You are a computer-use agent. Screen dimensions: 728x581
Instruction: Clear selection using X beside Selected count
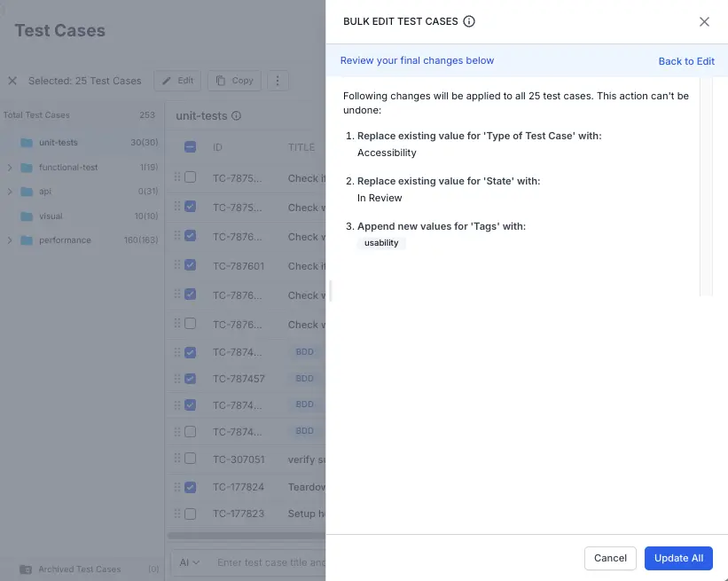[x=12, y=81]
